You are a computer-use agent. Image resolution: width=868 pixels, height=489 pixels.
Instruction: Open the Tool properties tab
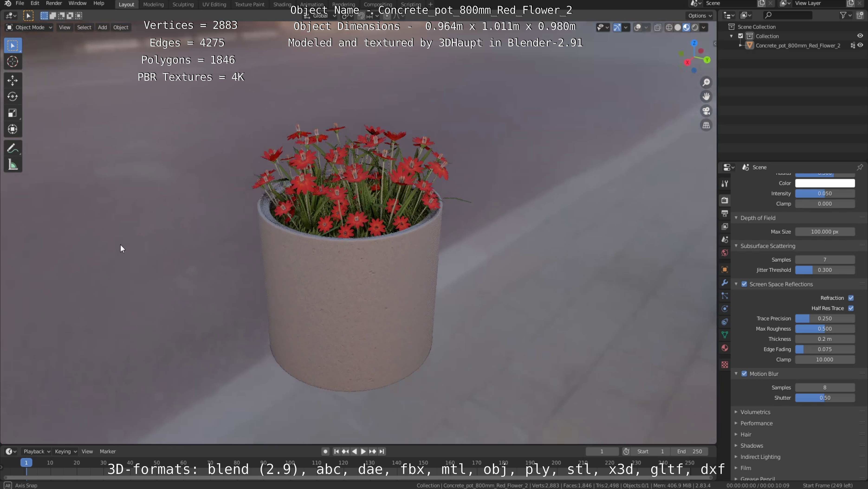[725, 183]
